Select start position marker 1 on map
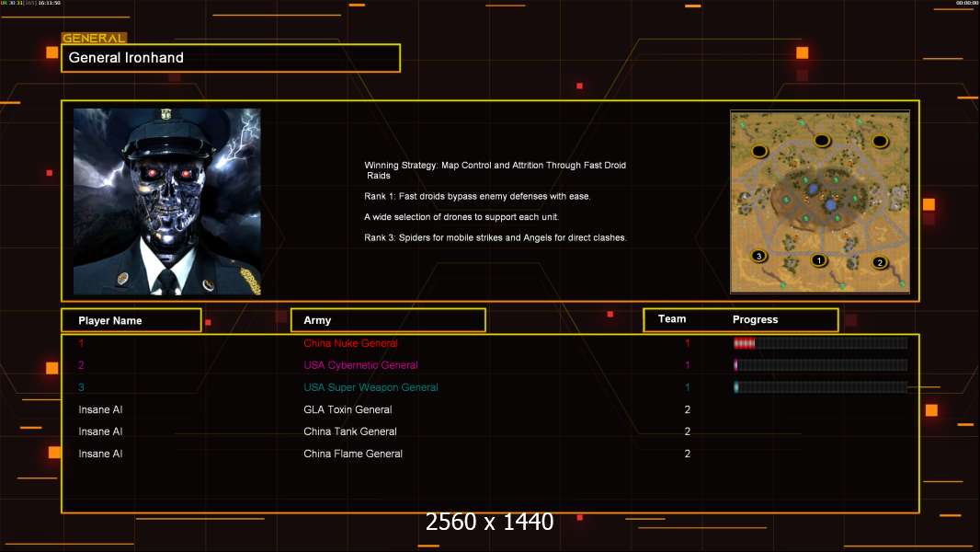Image resolution: width=980 pixels, height=552 pixels. coord(819,260)
